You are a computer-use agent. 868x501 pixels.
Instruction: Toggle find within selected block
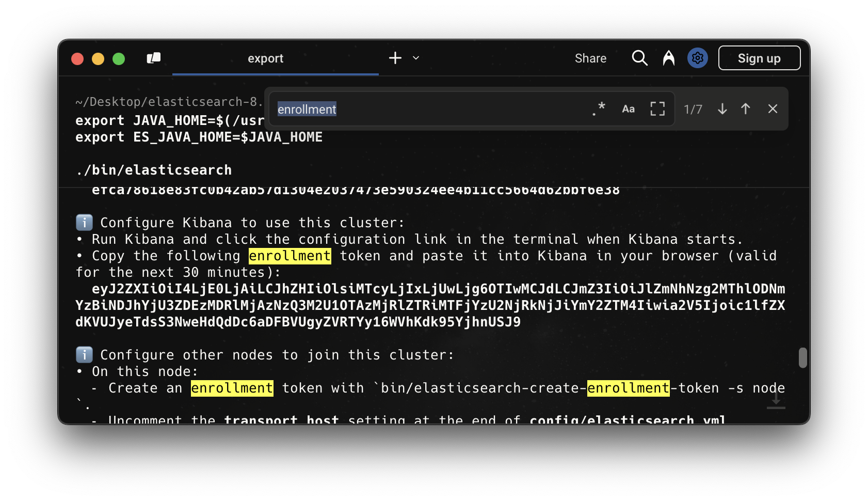tap(657, 109)
